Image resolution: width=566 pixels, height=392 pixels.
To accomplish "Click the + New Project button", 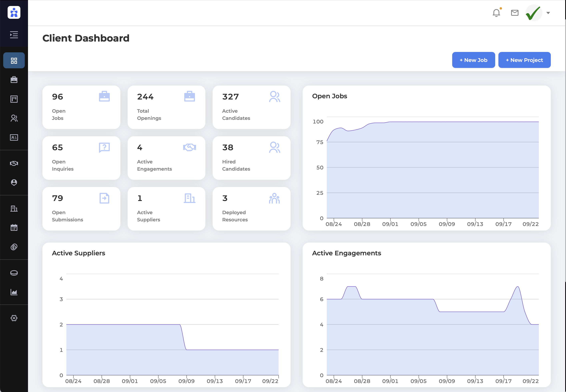I will pyautogui.click(x=524, y=60).
